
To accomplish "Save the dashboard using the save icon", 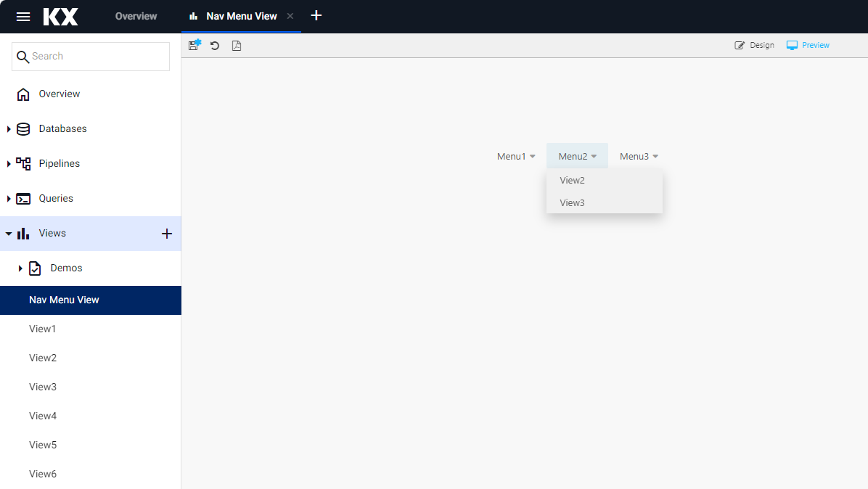I will pos(194,46).
